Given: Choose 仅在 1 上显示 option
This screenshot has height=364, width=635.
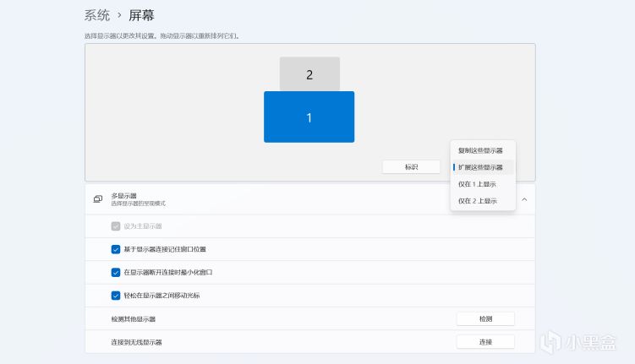Looking at the screenshot, I should click(483, 184).
